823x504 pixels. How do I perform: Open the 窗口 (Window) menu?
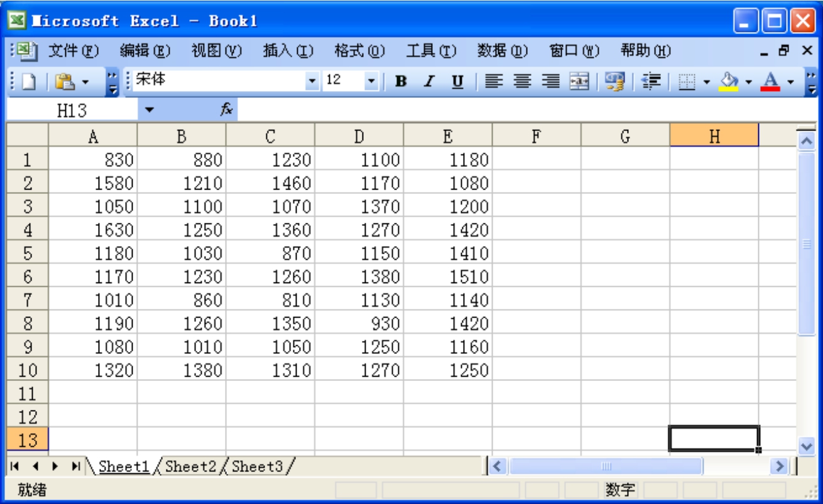tap(575, 51)
